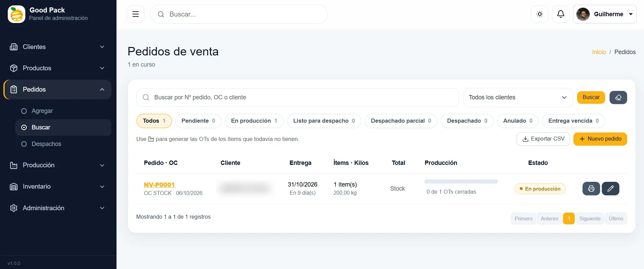This screenshot has width=644, height=269.
Task: Expand the Administración menu chevron
Action: (102, 208)
